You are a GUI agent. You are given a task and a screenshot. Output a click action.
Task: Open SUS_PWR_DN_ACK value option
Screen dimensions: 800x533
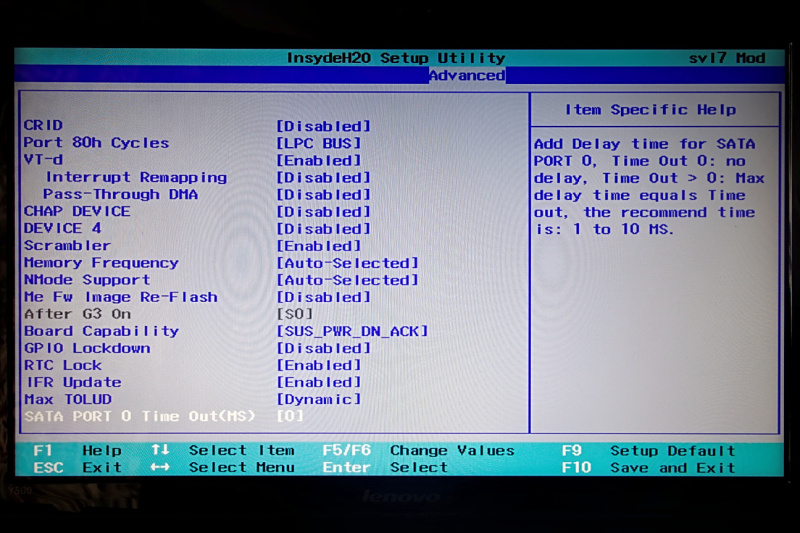tap(352, 331)
